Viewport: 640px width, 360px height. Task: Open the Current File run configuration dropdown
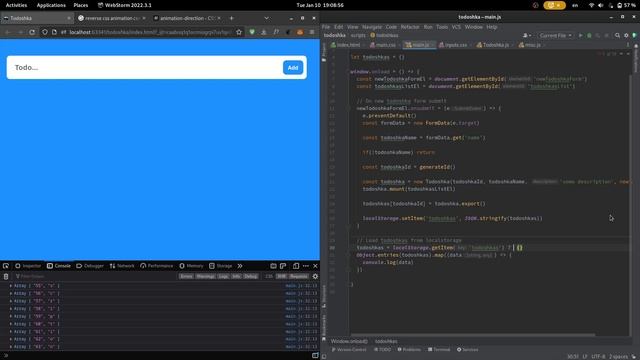[x=555, y=36]
